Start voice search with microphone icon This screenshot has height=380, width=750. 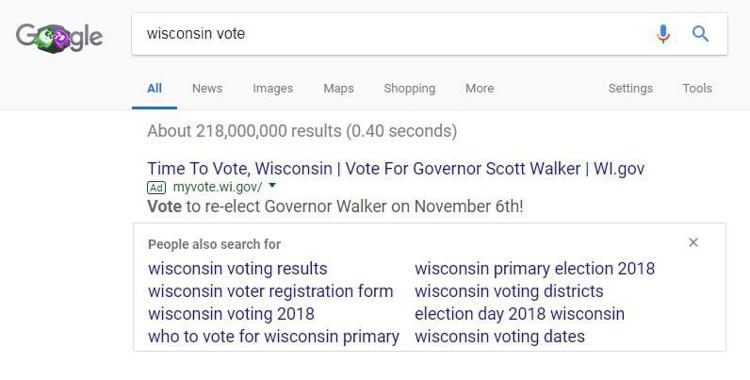point(663,34)
